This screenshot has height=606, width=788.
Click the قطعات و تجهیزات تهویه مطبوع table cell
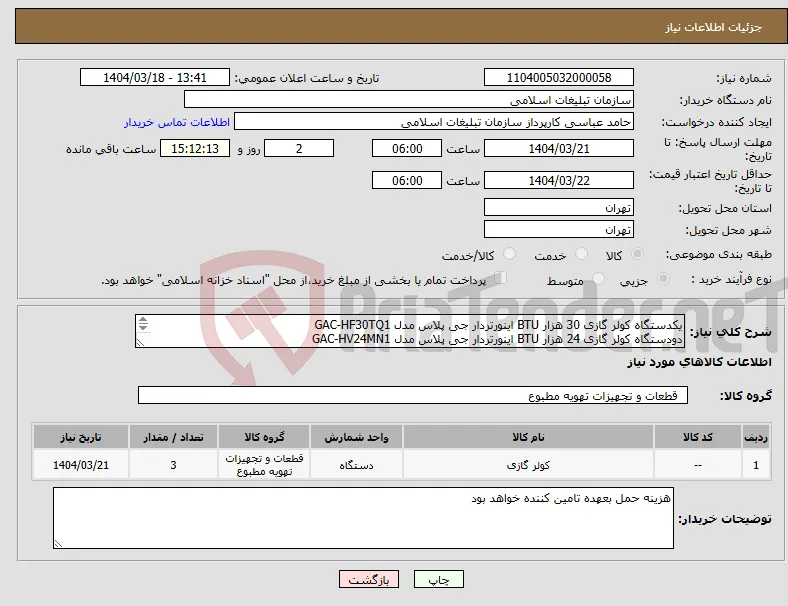264,465
